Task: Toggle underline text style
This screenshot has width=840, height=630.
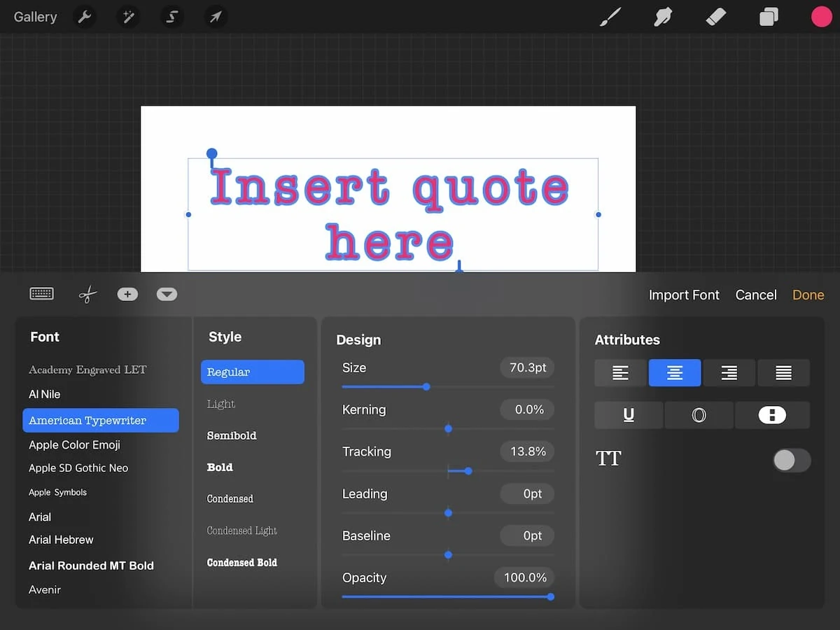Action: click(x=629, y=415)
